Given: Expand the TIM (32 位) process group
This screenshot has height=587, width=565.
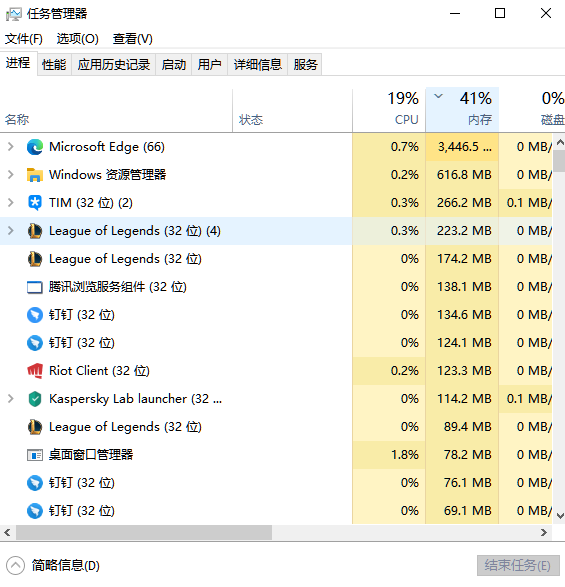Looking at the screenshot, I should click(x=11, y=203).
